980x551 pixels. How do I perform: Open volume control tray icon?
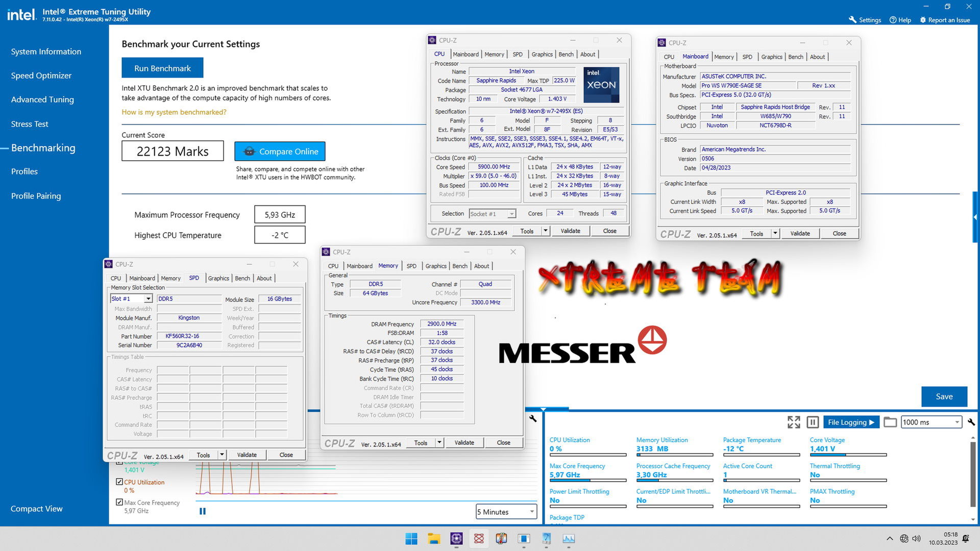point(916,538)
